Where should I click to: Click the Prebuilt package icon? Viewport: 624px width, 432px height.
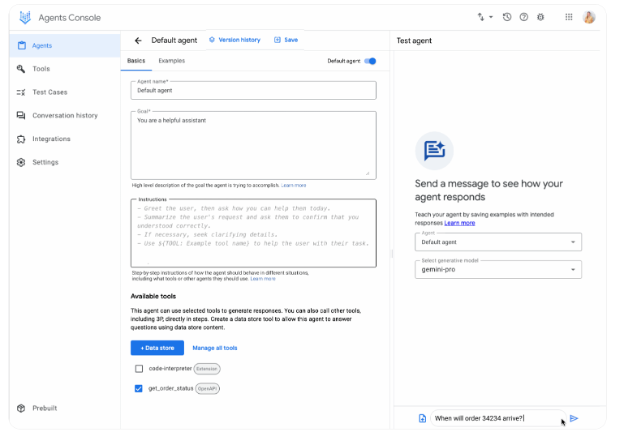[x=21, y=408]
